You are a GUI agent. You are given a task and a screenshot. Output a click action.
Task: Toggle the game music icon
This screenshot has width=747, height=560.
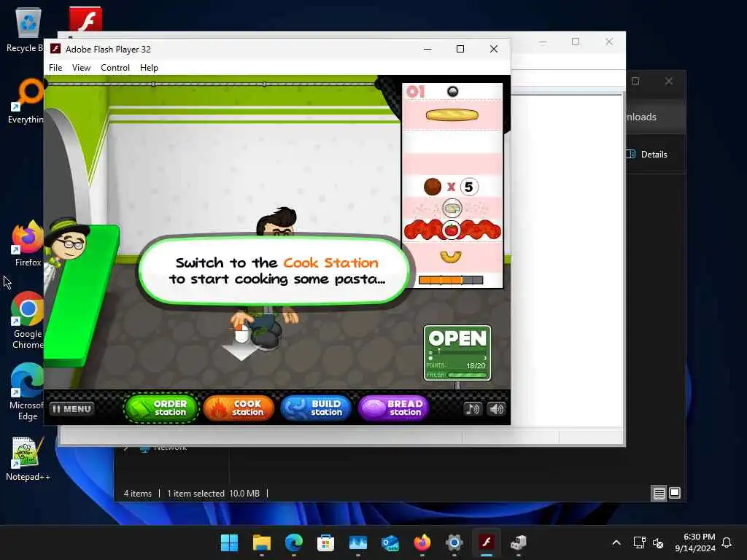click(472, 408)
